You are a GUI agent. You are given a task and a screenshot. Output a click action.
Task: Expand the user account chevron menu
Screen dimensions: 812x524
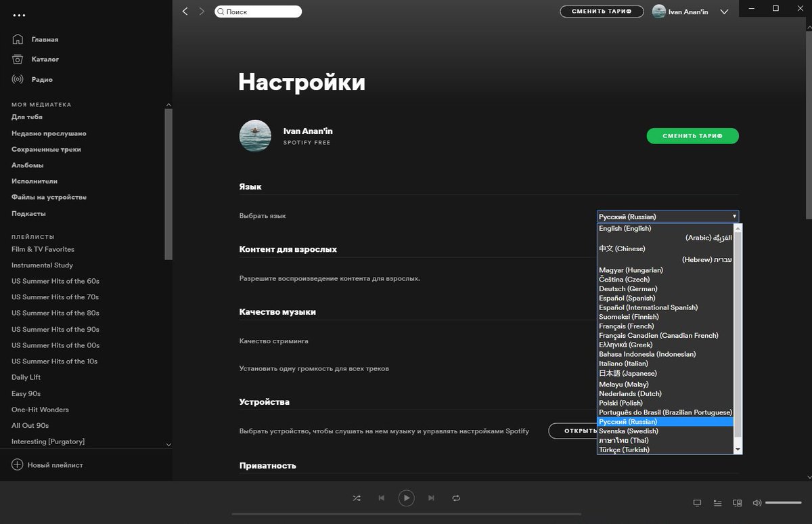(x=724, y=12)
